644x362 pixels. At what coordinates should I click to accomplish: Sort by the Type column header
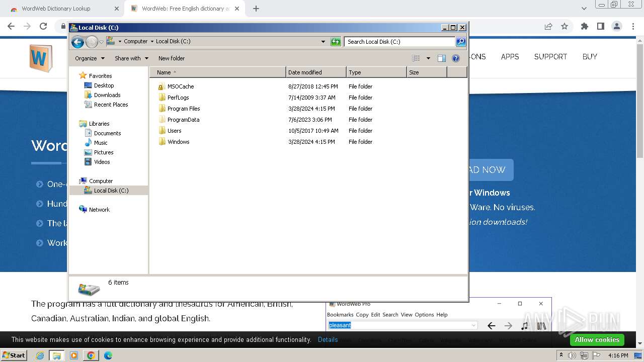376,72
